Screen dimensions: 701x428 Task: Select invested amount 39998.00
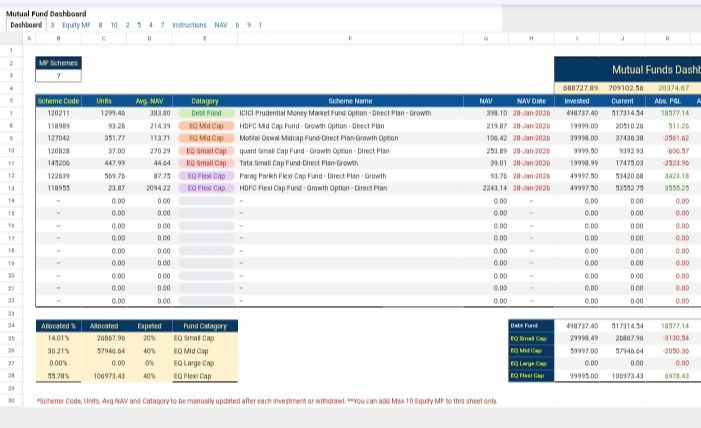click(577, 138)
